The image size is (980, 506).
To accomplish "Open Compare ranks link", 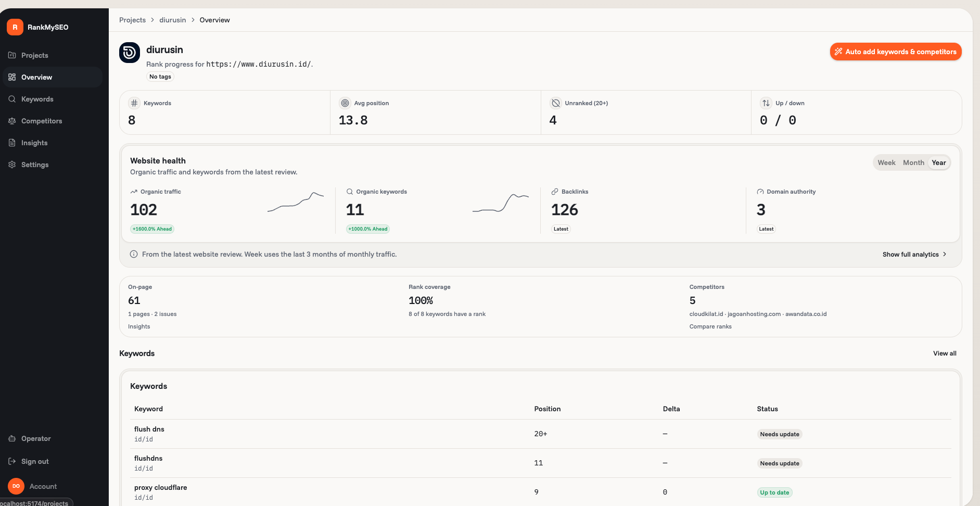I will (710, 326).
